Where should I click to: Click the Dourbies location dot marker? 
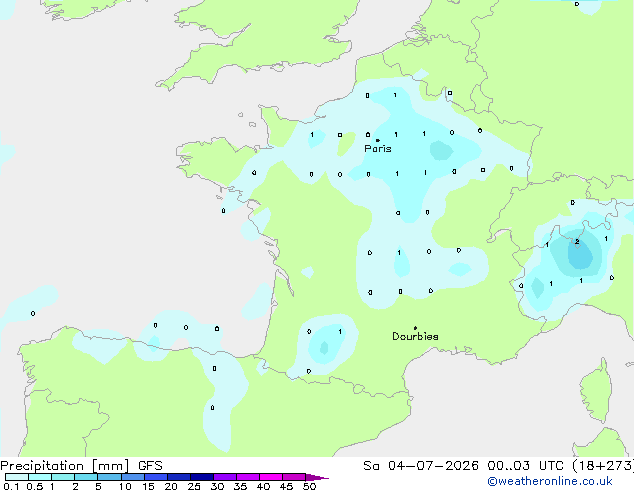point(415,328)
